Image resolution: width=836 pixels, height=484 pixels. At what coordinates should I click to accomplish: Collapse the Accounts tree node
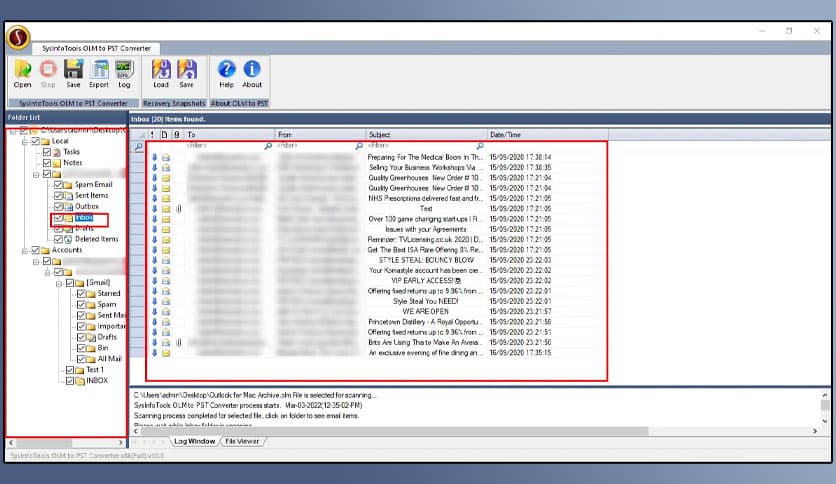coord(25,251)
